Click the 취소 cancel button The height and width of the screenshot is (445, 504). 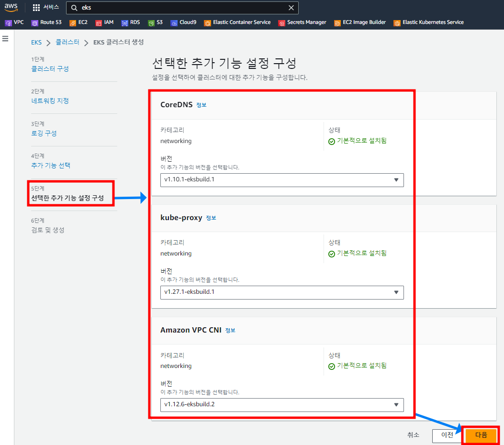coord(413,435)
